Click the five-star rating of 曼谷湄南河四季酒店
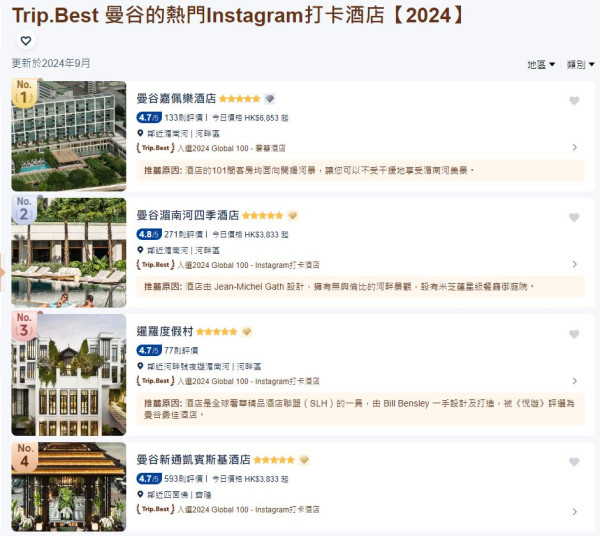 [x=262, y=215]
